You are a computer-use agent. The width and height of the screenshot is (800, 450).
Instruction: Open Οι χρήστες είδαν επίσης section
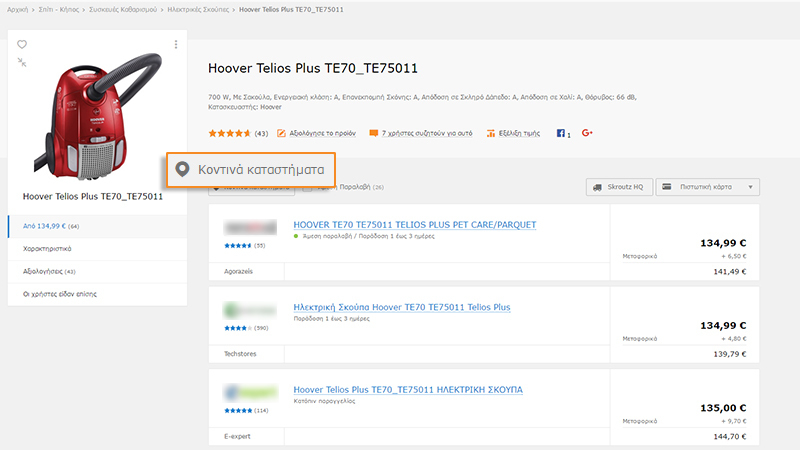tap(97, 294)
